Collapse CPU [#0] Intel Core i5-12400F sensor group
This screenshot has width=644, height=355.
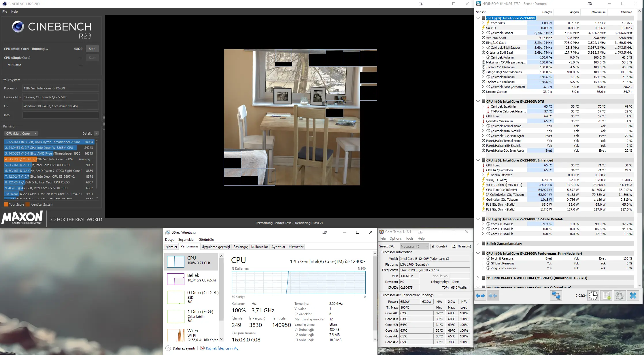point(478,18)
